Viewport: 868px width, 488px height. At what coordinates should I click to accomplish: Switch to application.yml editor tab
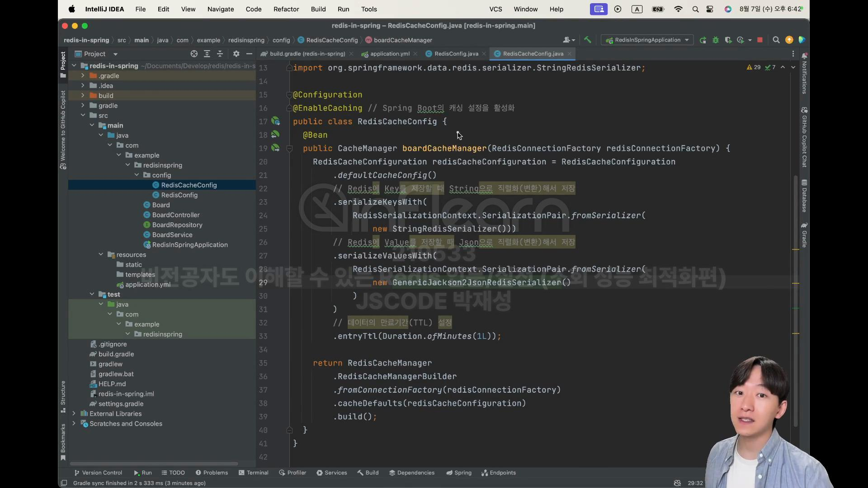[x=390, y=54]
